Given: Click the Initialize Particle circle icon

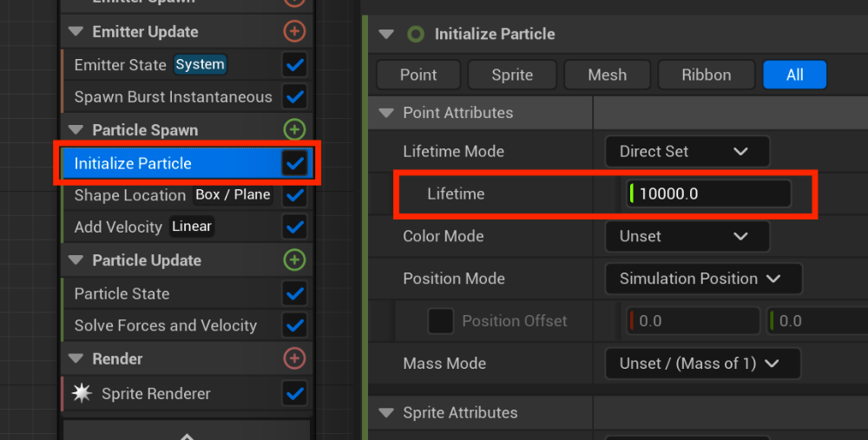Looking at the screenshot, I should (416, 34).
